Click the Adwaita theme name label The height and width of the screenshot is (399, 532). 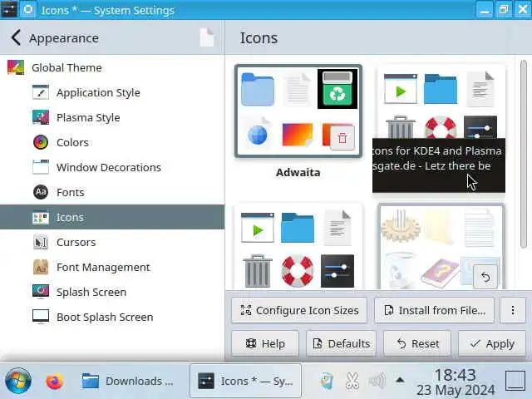pos(298,172)
